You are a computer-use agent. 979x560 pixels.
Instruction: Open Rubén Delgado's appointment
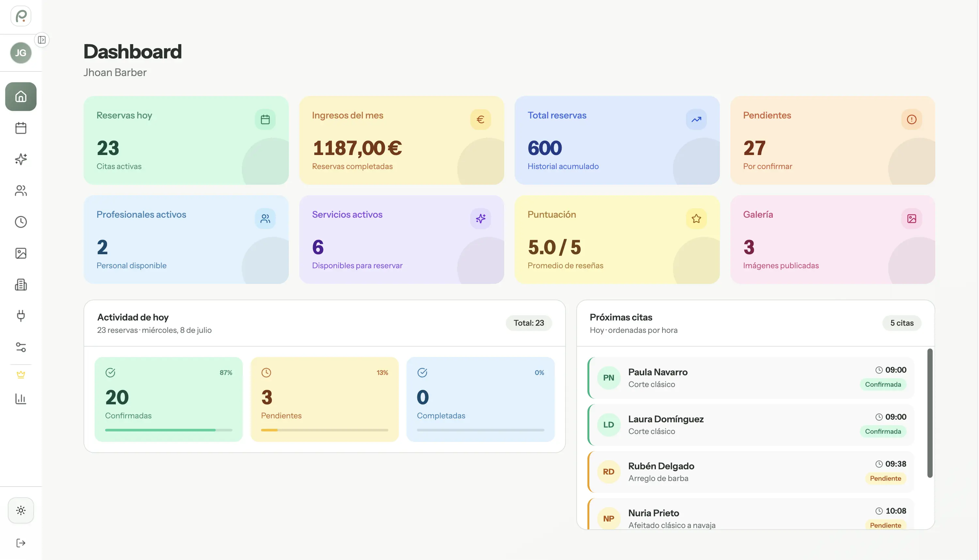751,472
